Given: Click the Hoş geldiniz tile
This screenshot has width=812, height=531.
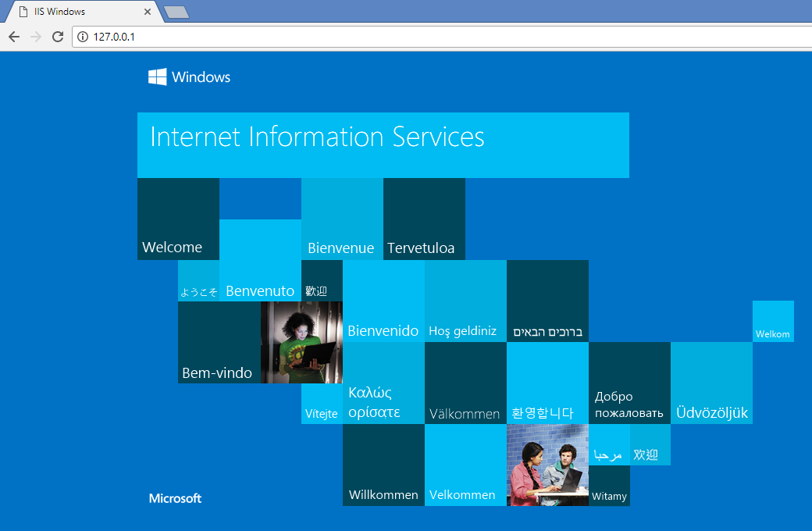Looking at the screenshot, I should pos(465,301).
